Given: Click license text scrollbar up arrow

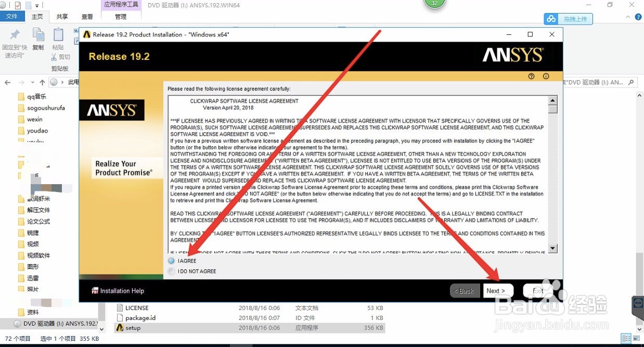Looking at the screenshot, I should coord(553,100).
